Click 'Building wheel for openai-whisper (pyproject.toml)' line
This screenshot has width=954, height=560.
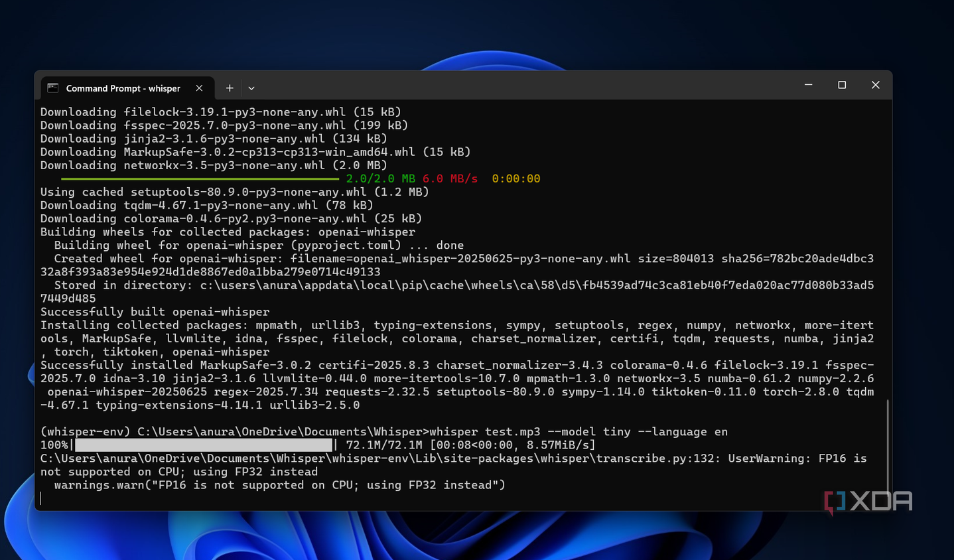(259, 245)
